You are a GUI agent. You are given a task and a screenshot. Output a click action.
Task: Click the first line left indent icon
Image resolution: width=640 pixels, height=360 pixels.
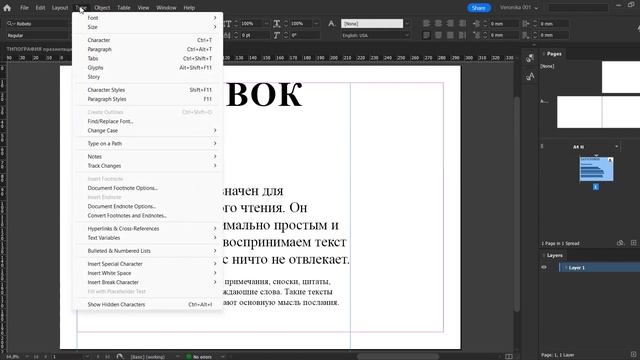[476, 36]
